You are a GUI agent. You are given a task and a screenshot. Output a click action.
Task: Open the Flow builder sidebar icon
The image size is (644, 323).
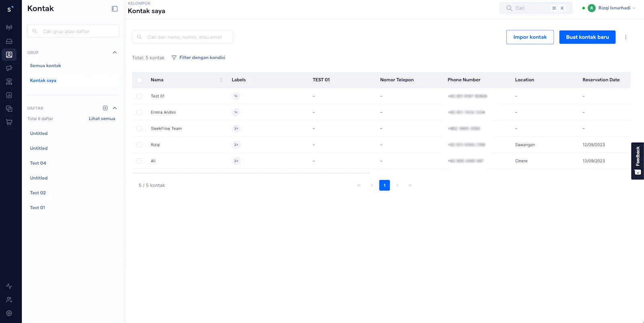click(x=9, y=82)
